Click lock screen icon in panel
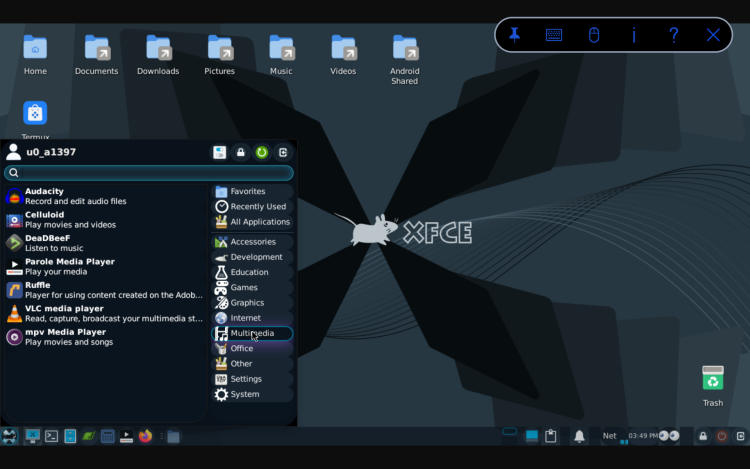This screenshot has height=469, width=750. pyautogui.click(x=703, y=436)
